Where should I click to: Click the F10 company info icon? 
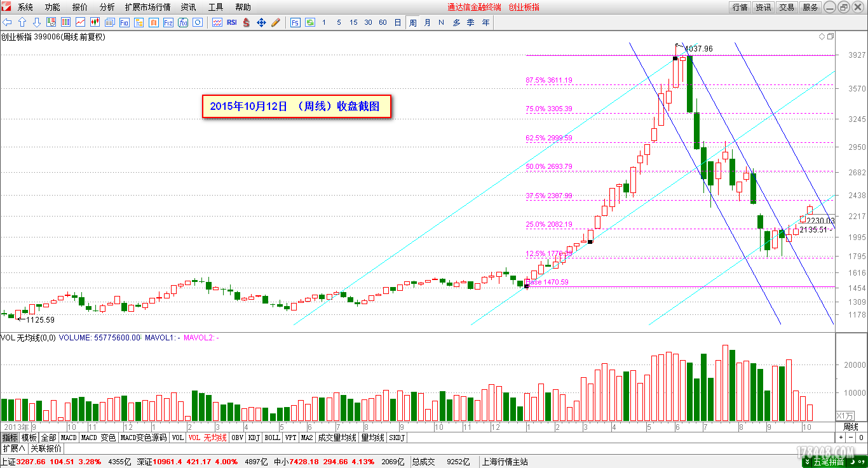pyautogui.click(x=124, y=22)
